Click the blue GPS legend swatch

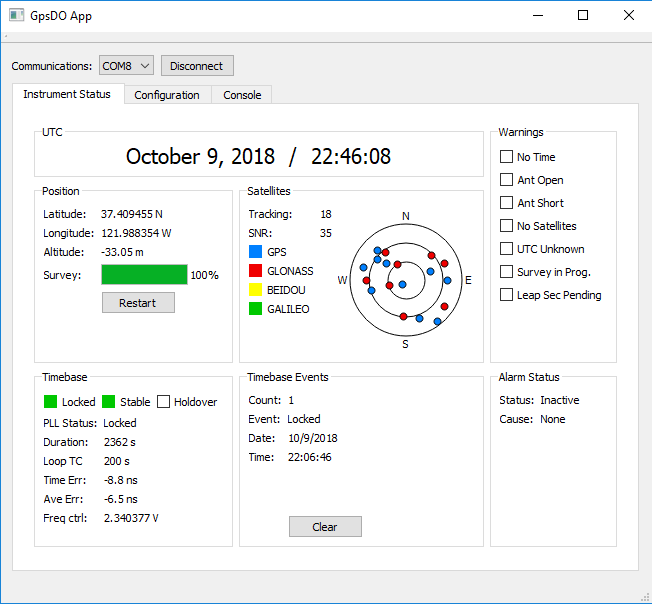(255, 251)
